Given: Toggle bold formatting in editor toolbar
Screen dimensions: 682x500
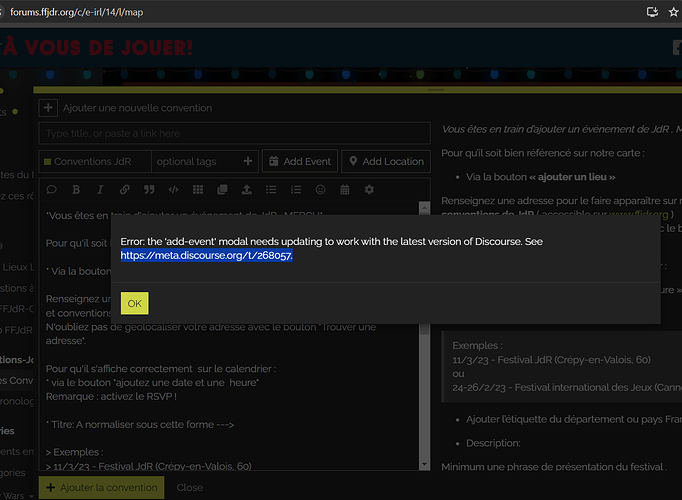Looking at the screenshot, I should (x=76, y=190).
